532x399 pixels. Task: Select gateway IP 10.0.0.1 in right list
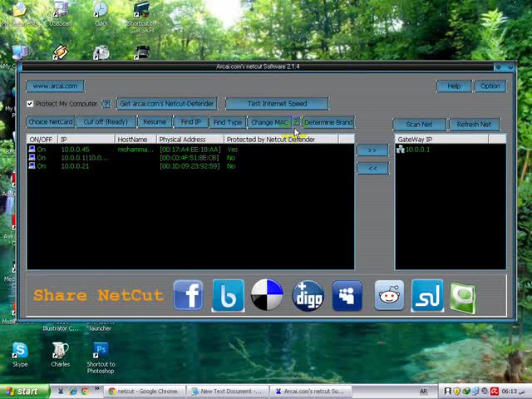(417, 150)
